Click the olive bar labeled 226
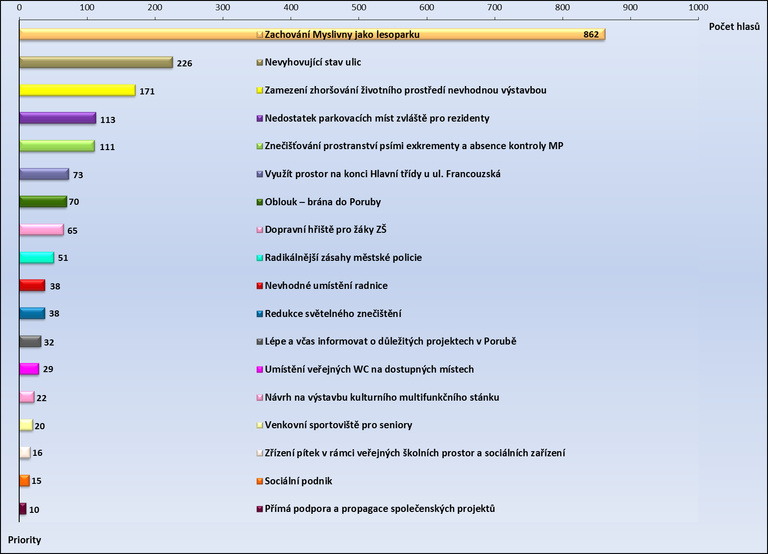The height and width of the screenshot is (554, 768). (96, 62)
